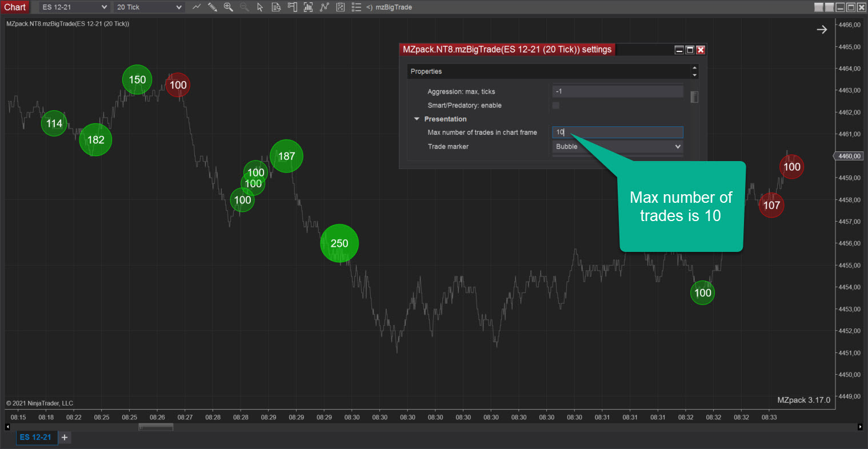
Task: Select the ES 12-21 chart tab
Action: click(x=35, y=438)
